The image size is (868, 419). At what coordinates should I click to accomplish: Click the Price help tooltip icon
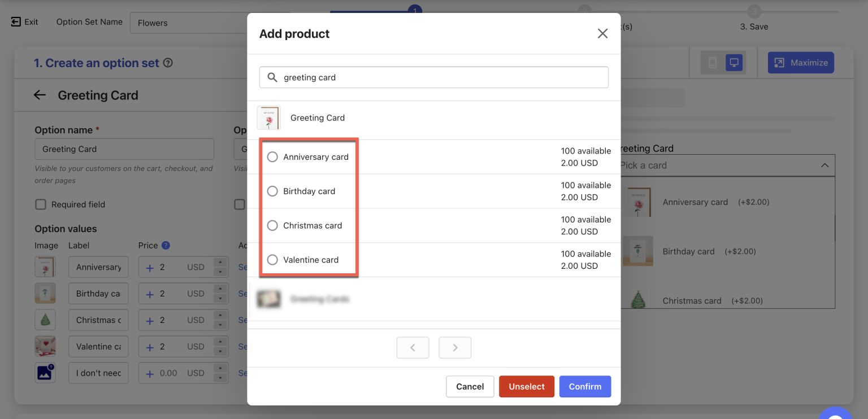[x=166, y=246]
